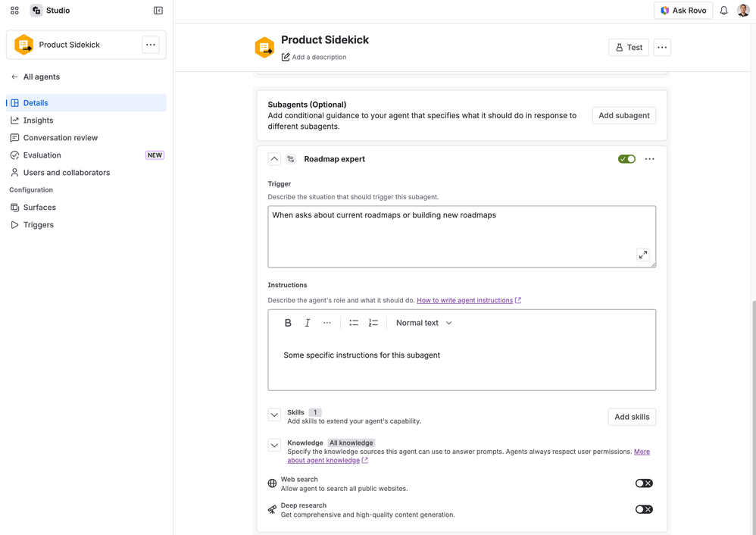Insert a bulleted list
The height and width of the screenshot is (535, 756).
click(354, 323)
